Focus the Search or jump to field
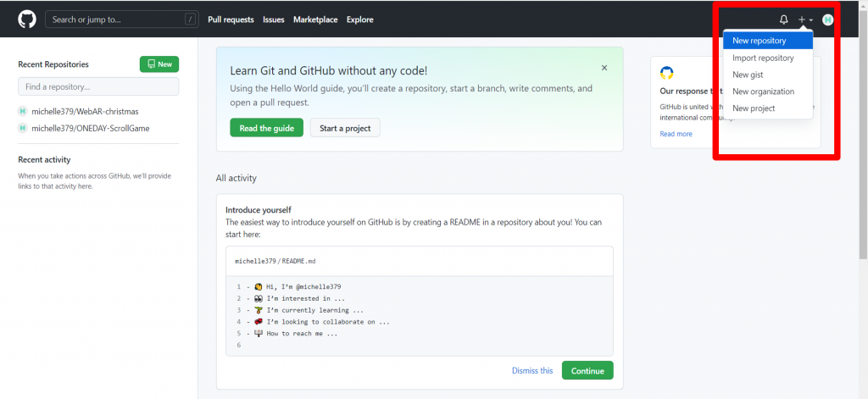The width and height of the screenshot is (868, 399). tap(122, 19)
